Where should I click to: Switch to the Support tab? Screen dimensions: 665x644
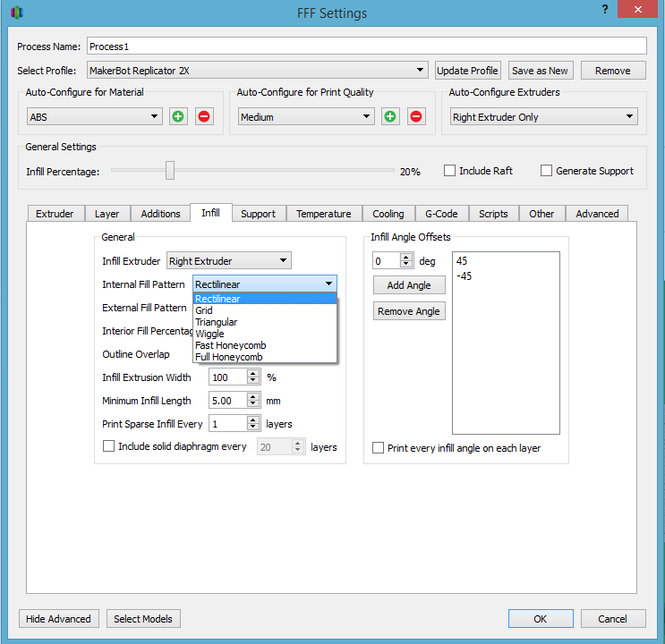(259, 214)
